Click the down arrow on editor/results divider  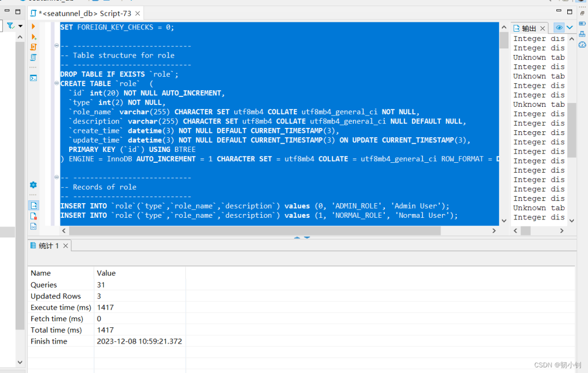coord(307,237)
